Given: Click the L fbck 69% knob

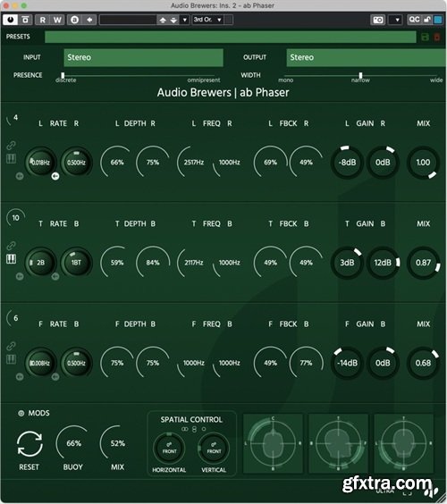Looking at the screenshot, I should click(271, 163).
